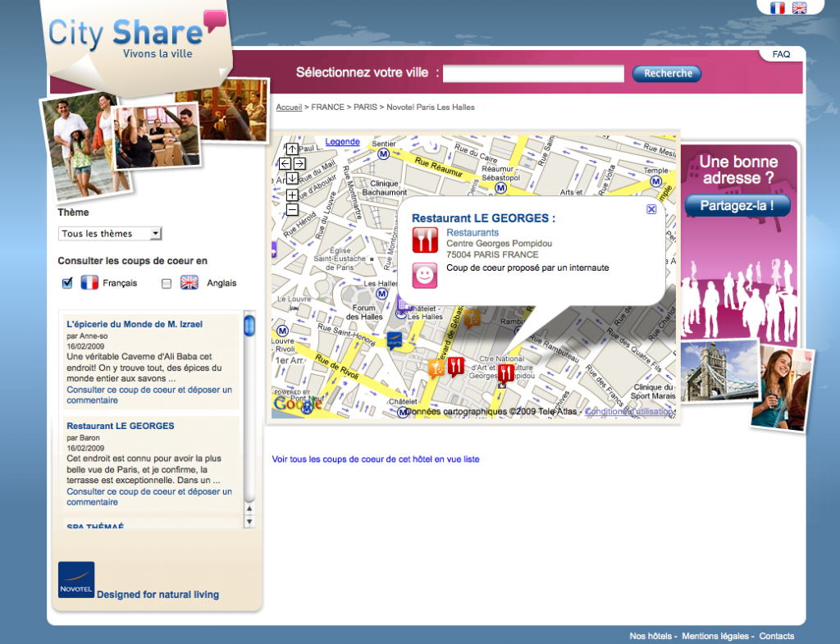Image resolution: width=840 pixels, height=644 pixels.
Task: Pan the map right with the arrow
Action: [x=299, y=163]
